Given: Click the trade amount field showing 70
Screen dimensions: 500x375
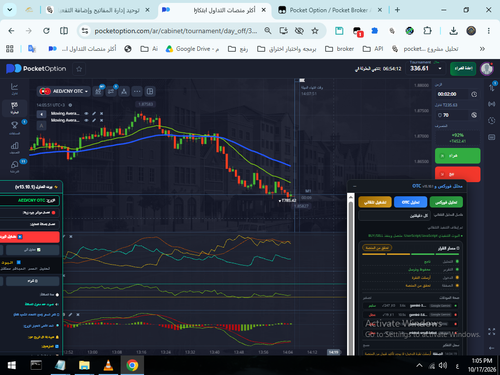Looking at the screenshot, I should 452,115.
